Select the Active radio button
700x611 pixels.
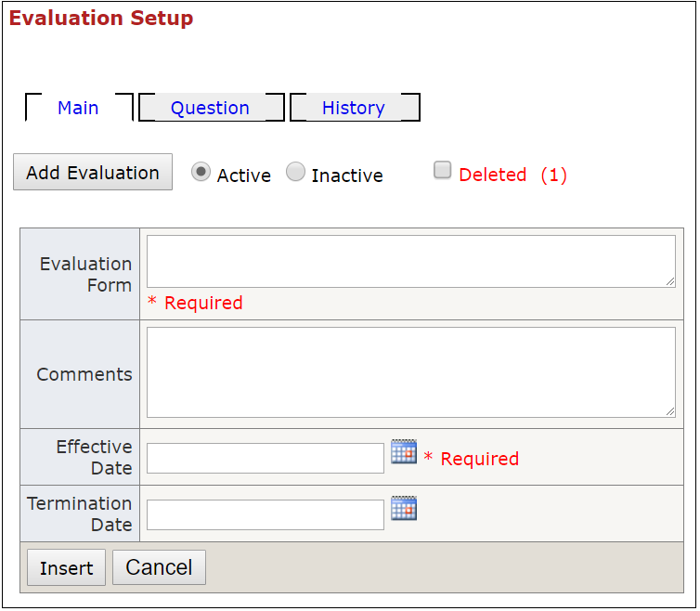pyautogui.click(x=201, y=172)
